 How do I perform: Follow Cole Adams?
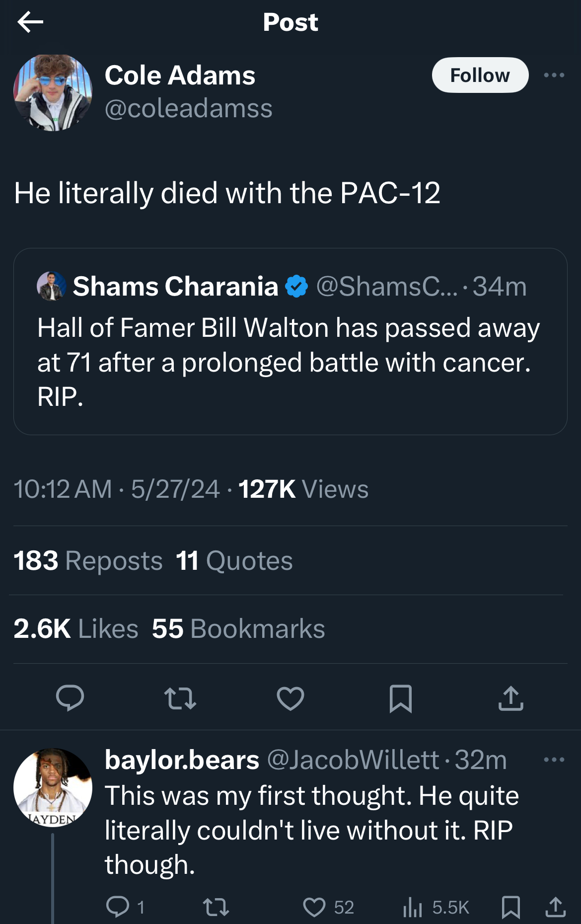click(480, 75)
